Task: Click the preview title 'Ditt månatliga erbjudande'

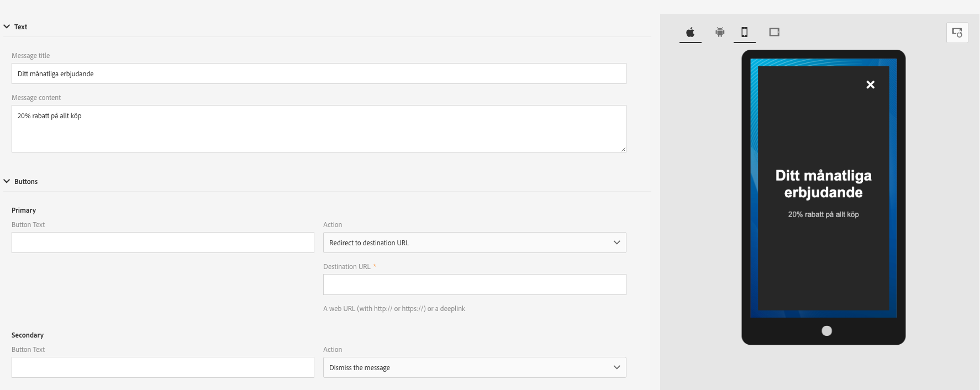Action: click(x=823, y=184)
